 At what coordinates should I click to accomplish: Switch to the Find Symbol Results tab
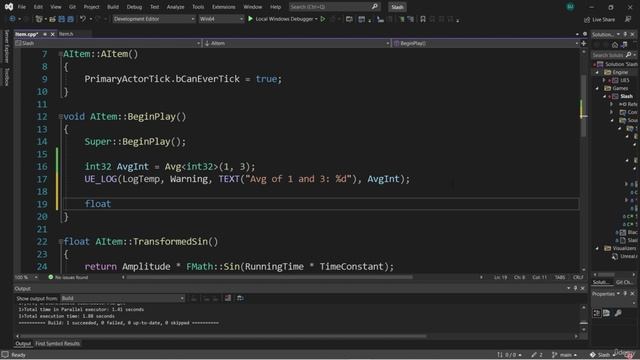coord(58,344)
